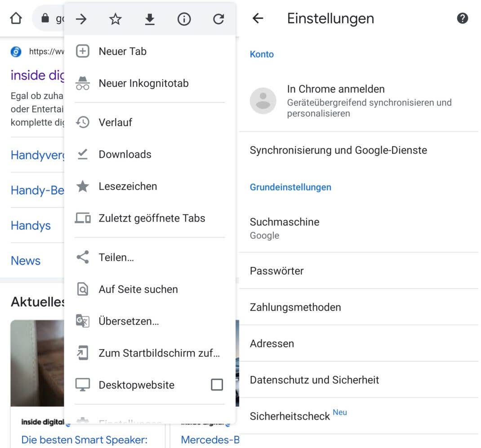This screenshot has width=481, height=448.
Task: Open help question mark icon
Action: (462, 18)
